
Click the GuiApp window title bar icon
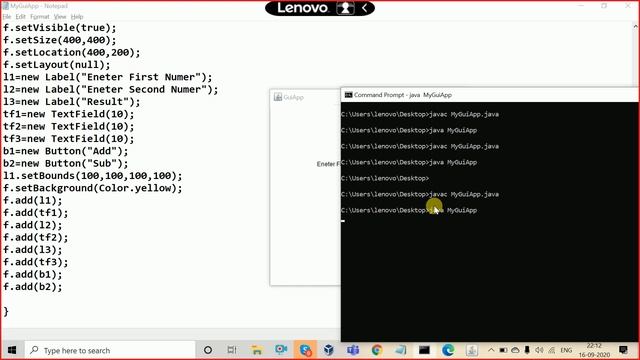tap(278, 97)
